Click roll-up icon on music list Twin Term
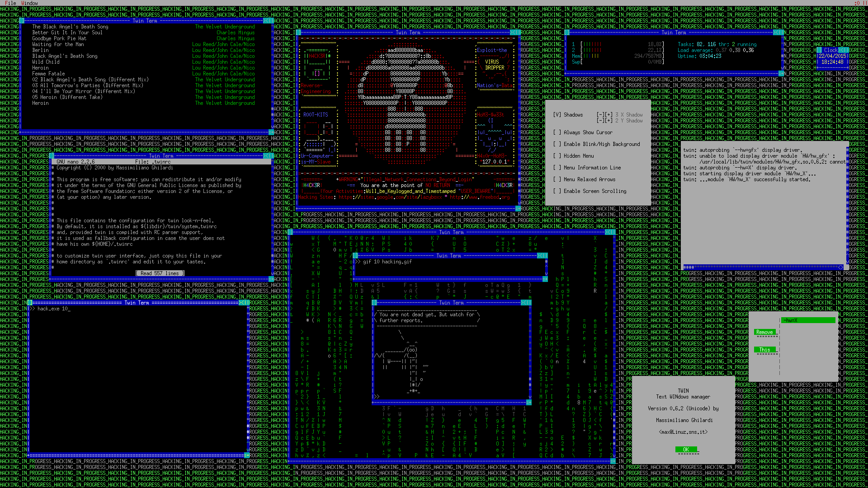This screenshot has width=868, height=488. tap(266, 21)
